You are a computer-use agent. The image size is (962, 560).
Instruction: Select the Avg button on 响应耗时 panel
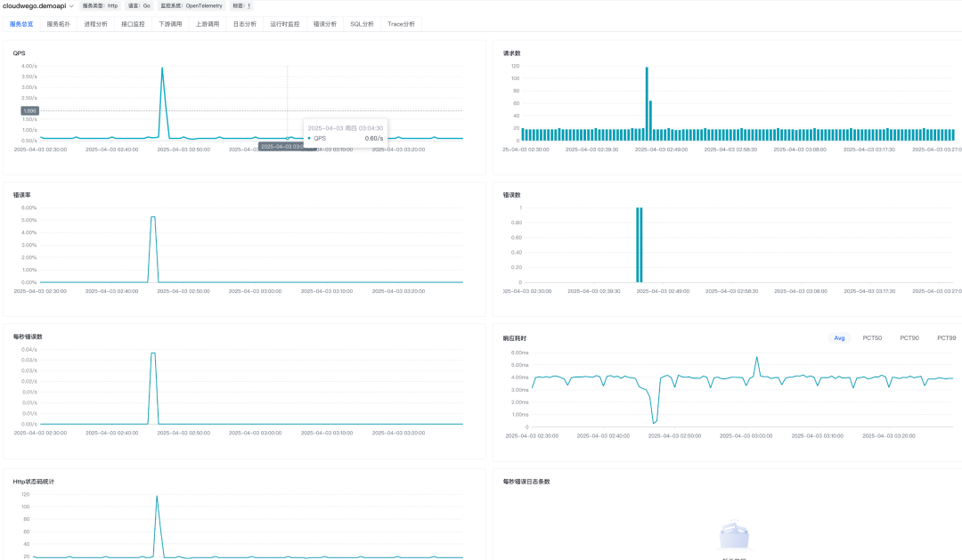837,338
